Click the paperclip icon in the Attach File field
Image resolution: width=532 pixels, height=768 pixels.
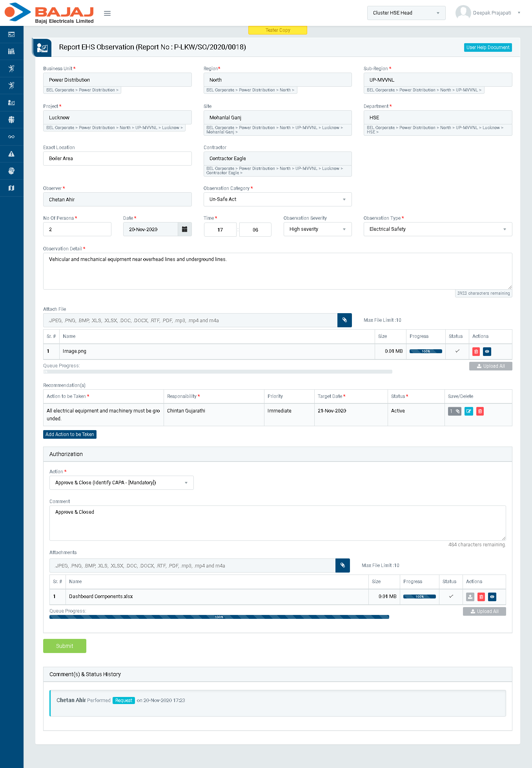tap(344, 320)
